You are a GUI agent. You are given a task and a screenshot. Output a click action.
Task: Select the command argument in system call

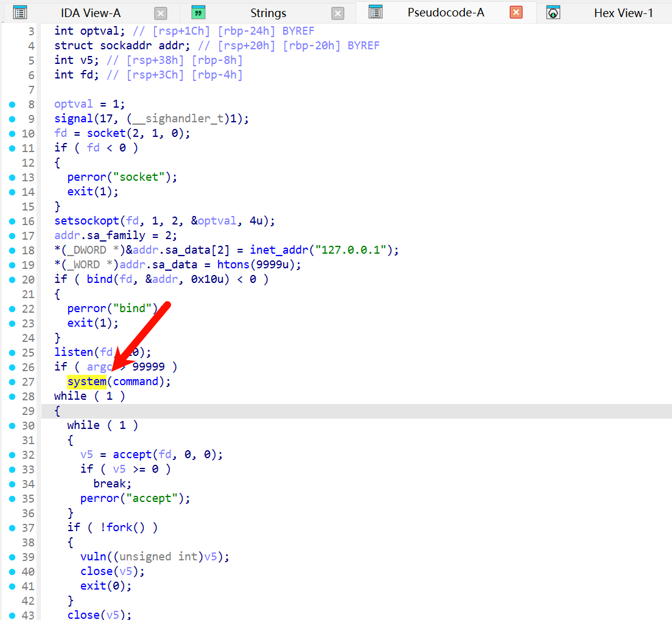pyautogui.click(x=138, y=381)
